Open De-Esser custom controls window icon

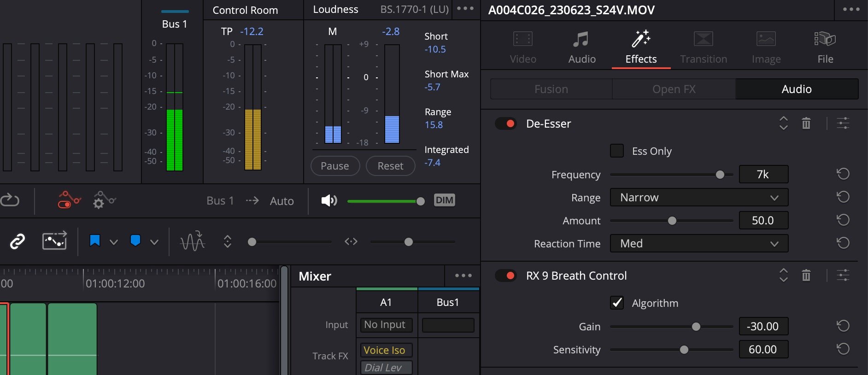(x=843, y=123)
